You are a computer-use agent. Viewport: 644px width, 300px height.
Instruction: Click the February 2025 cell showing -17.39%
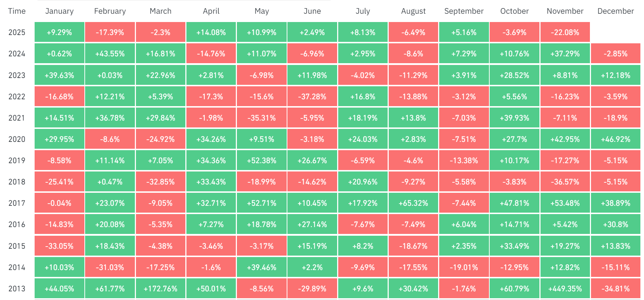[x=110, y=32]
